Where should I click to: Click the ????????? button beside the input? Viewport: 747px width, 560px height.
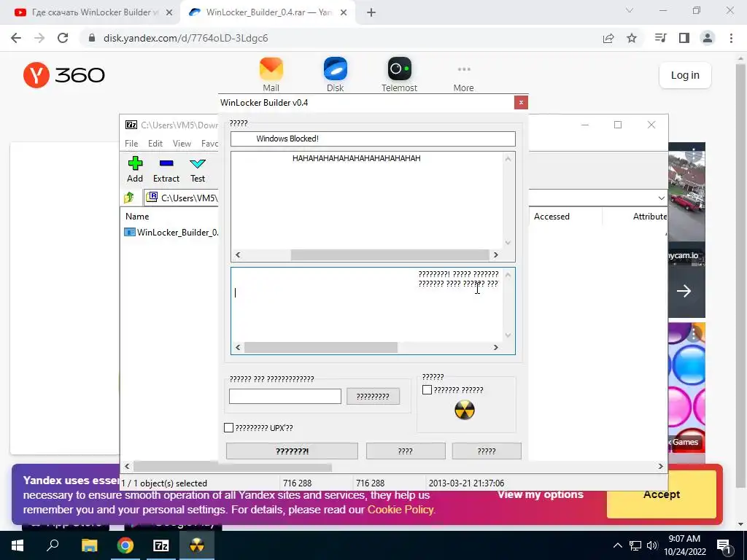pos(373,396)
